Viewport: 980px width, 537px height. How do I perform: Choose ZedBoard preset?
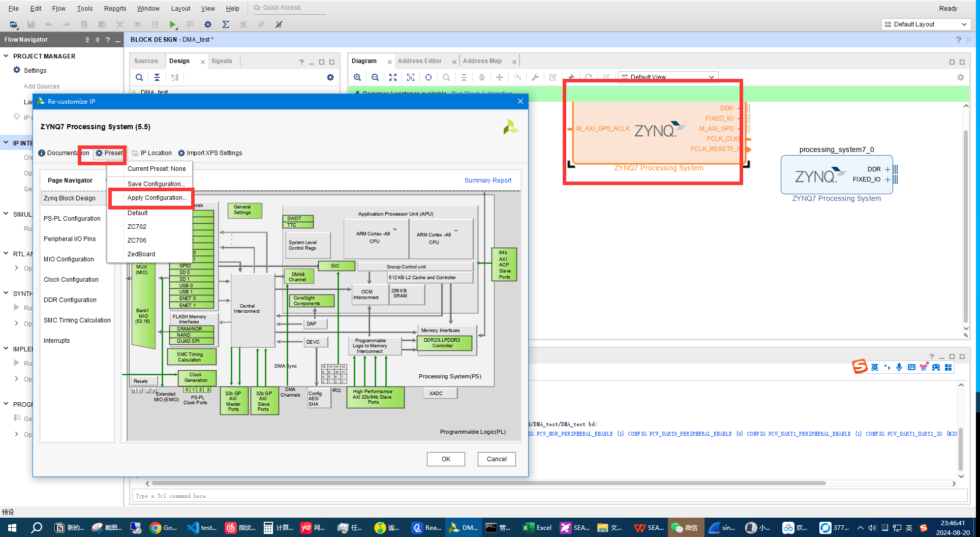point(141,254)
